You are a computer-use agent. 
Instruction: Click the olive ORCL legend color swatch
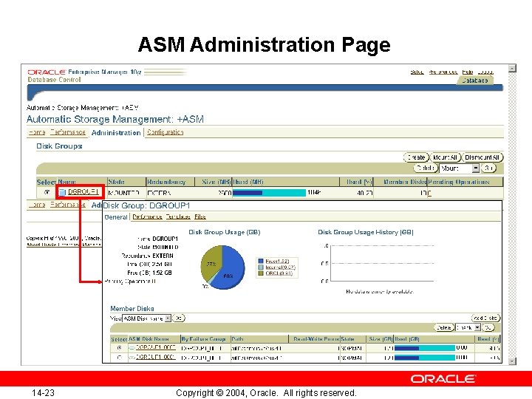pos(261,273)
